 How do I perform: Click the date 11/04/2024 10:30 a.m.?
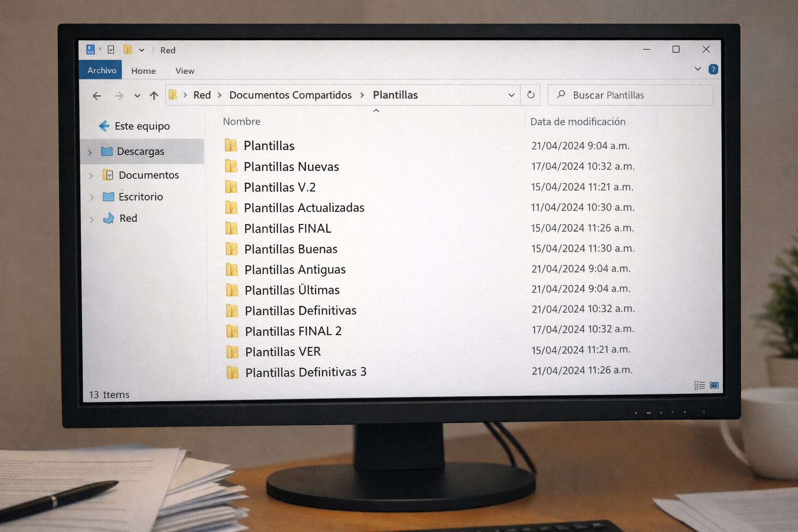582,207
